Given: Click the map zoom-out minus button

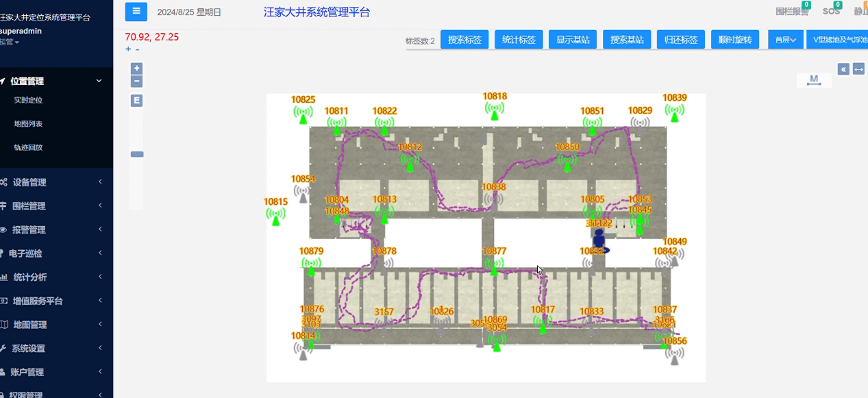Looking at the screenshot, I should tap(137, 82).
